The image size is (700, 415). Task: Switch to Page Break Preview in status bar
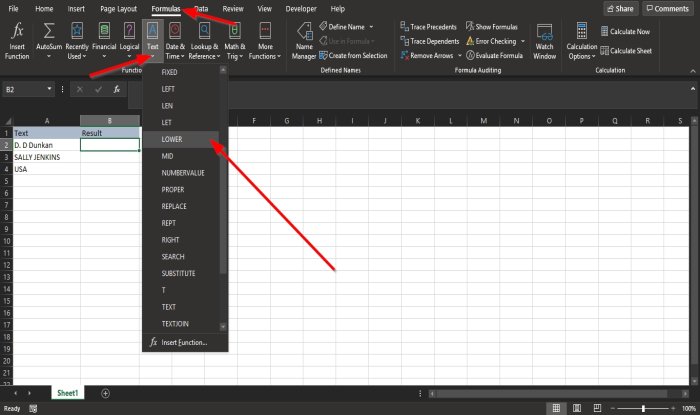tap(597, 408)
